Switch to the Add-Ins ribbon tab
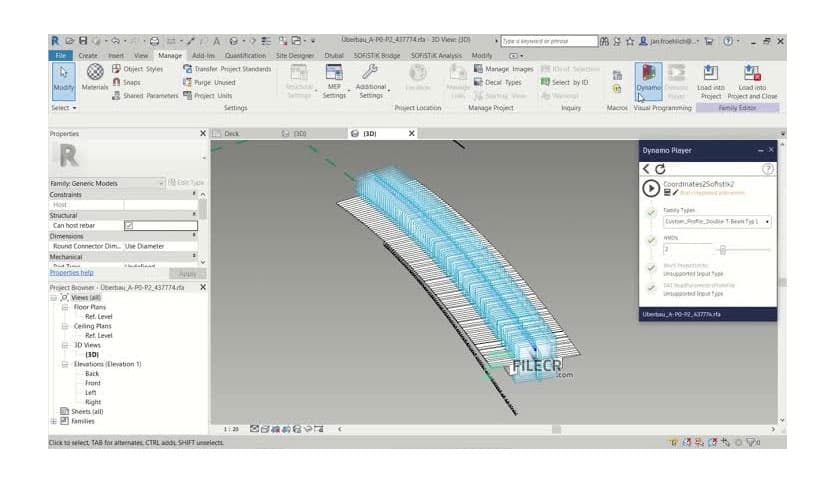836x484 pixels. click(x=203, y=55)
